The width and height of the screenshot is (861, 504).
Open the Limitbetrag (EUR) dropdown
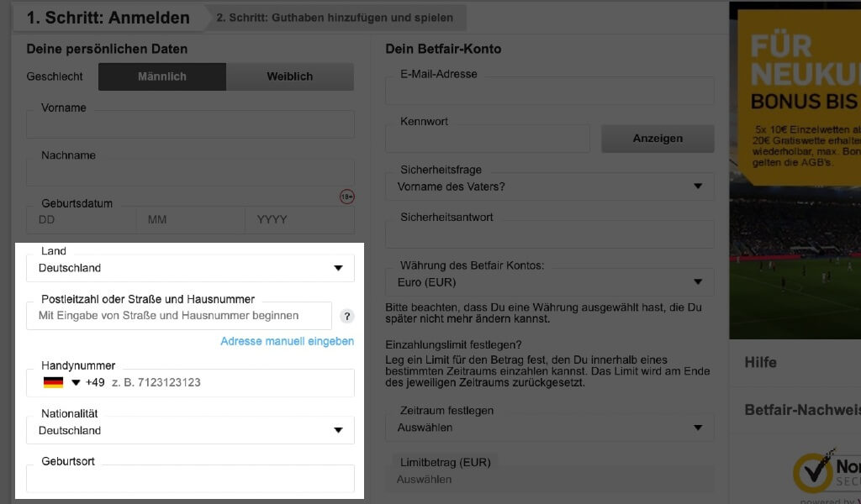click(x=550, y=479)
